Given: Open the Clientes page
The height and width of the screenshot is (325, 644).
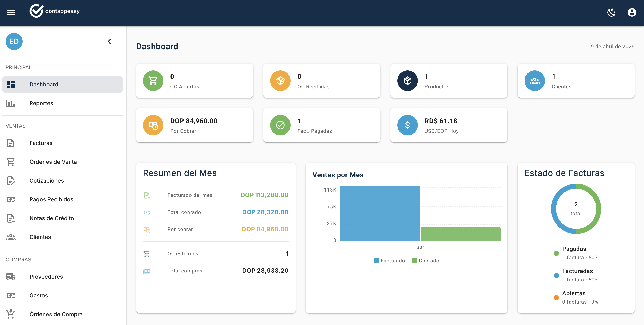Looking at the screenshot, I should [x=40, y=237].
